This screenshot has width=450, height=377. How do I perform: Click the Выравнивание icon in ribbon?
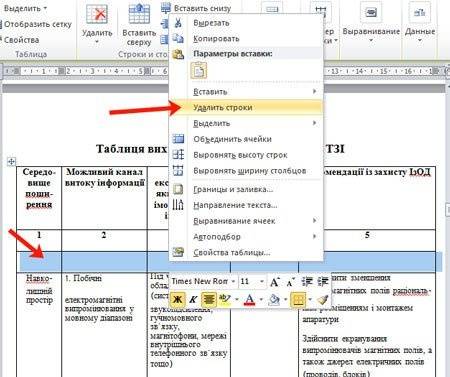coord(371,13)
